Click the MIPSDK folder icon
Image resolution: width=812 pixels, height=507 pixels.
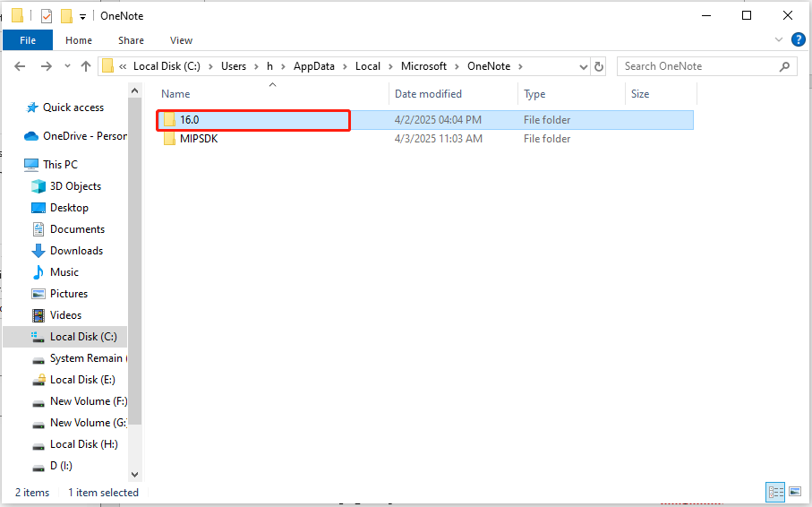[x=169, y=139]
